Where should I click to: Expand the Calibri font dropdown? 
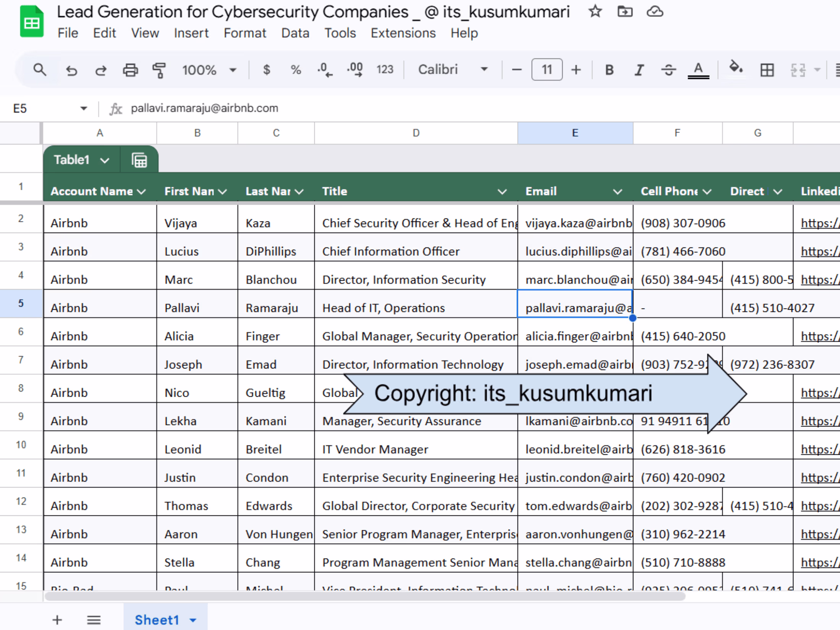(453, 69)
